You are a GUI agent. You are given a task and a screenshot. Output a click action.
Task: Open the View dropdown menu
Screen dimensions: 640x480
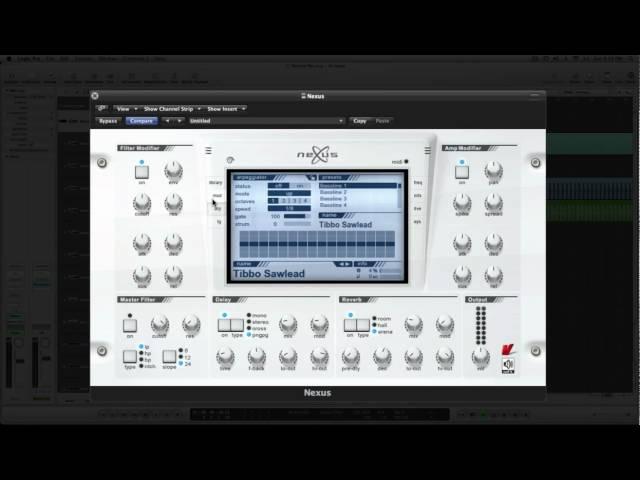(x=126, y=109)
